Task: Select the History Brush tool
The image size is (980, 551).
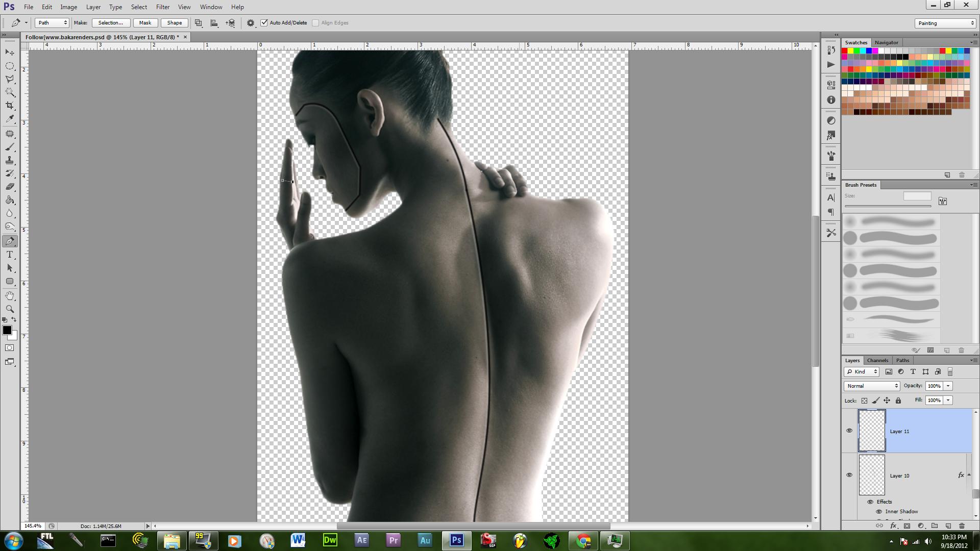Action: pos(10,173)
